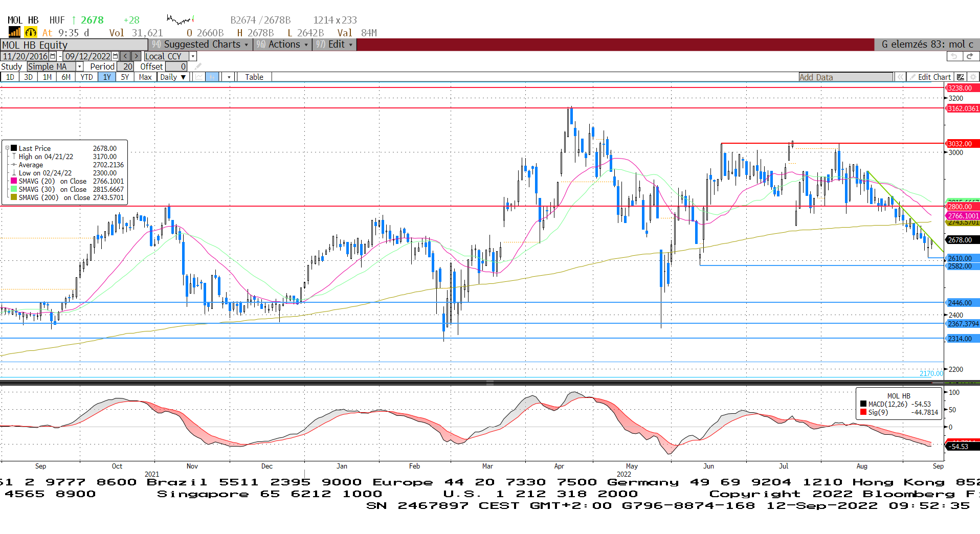980x534 pixels.
Task: Click the redo arrow icon
Action: click(x=970, y=56)
